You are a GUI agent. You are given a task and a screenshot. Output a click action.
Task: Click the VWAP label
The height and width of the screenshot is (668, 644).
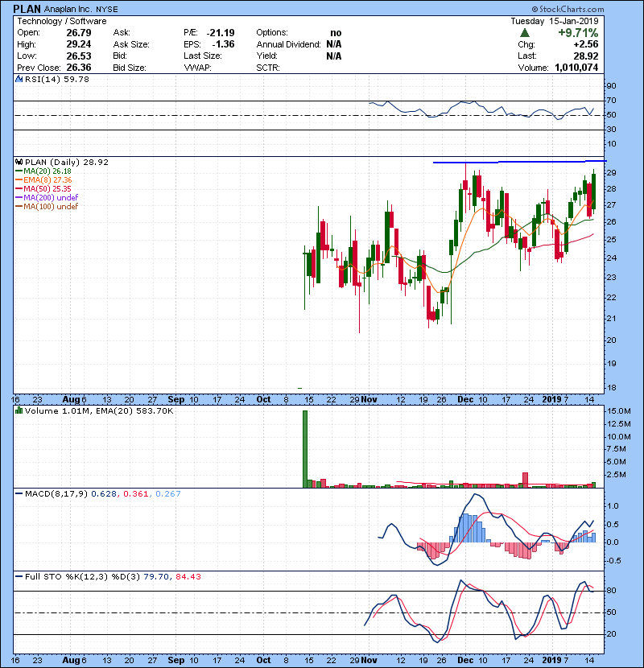pyautogui.click(x=197, y=68)
